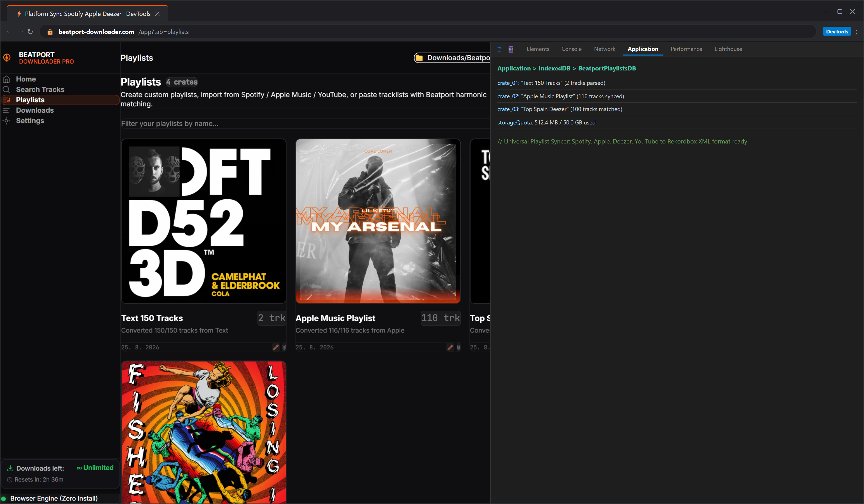Click the 110 trk count badge
Screen dimensions: 864x504
point(440,318)
